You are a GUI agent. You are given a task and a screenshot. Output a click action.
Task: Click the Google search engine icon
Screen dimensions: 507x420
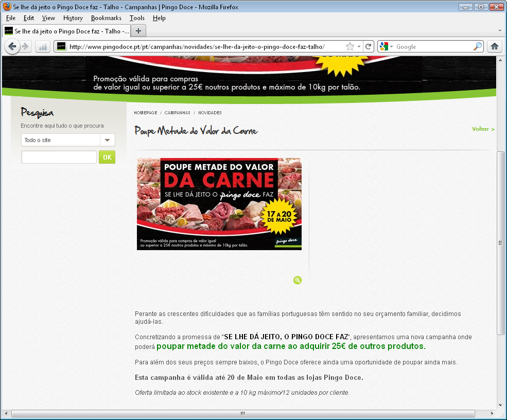point(384,46)
